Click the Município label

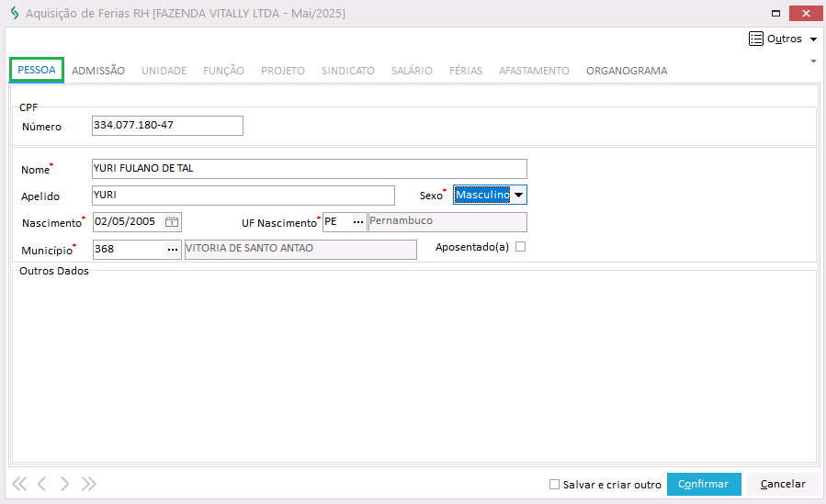click(47, 251)
